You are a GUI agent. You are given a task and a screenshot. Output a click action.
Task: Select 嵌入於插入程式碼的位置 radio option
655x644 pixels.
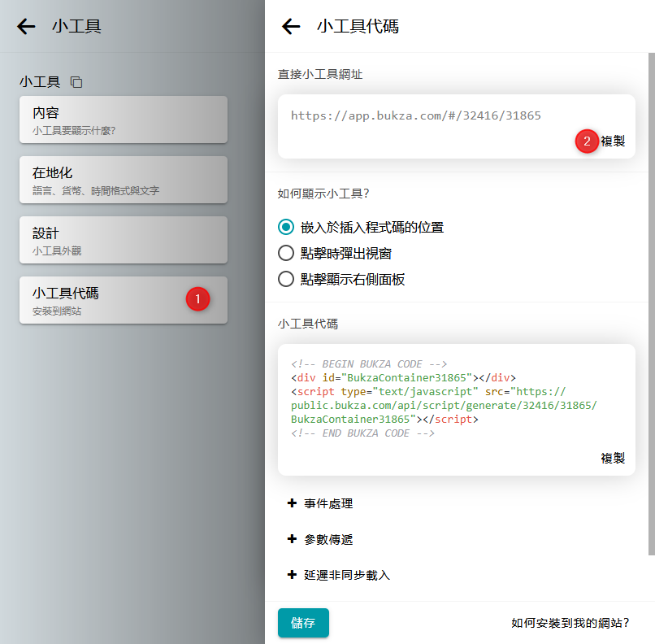[x=286, y=227]
